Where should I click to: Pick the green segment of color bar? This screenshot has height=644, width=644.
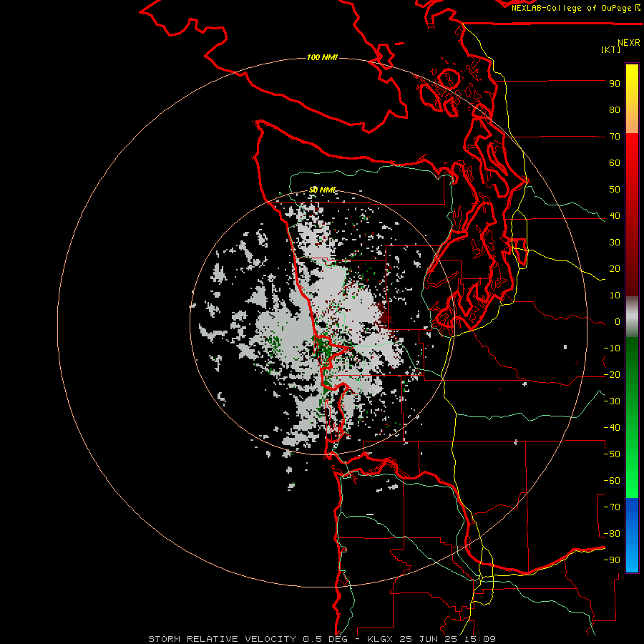point(632,417)
